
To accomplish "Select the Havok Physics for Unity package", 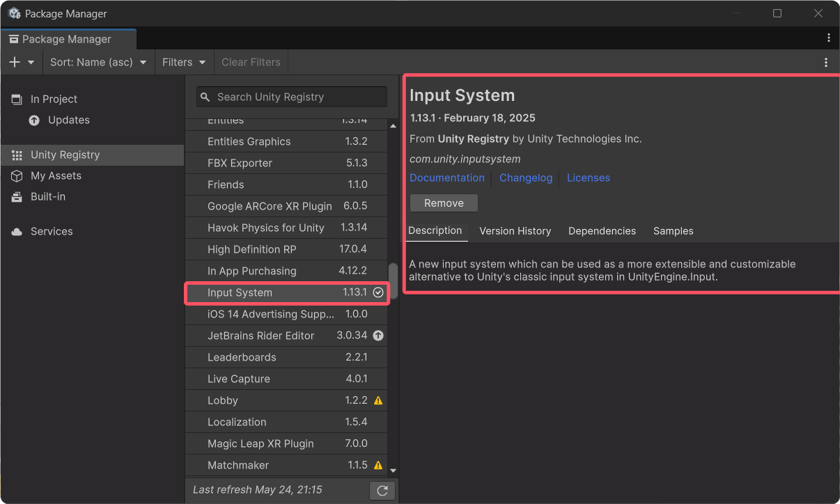I will 286,228.
